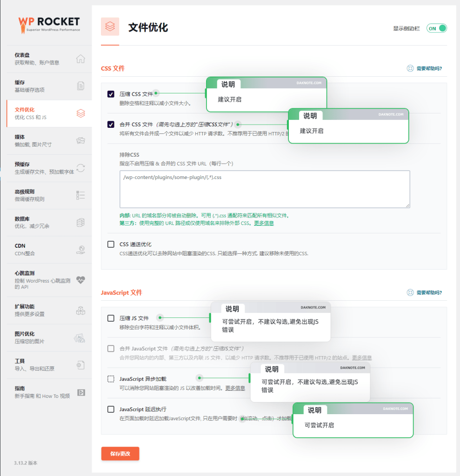Viewport: 460px width, 476px height.
Task: Turn off the 显示侧边栏 toggle
Action: click(x=436, y=28)
